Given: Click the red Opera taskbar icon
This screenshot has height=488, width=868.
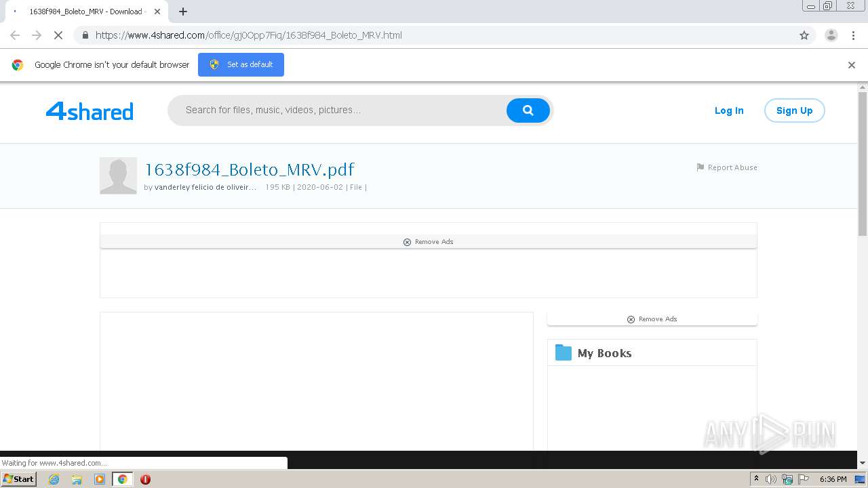Looking at the screenshot, I should [145, 479].
